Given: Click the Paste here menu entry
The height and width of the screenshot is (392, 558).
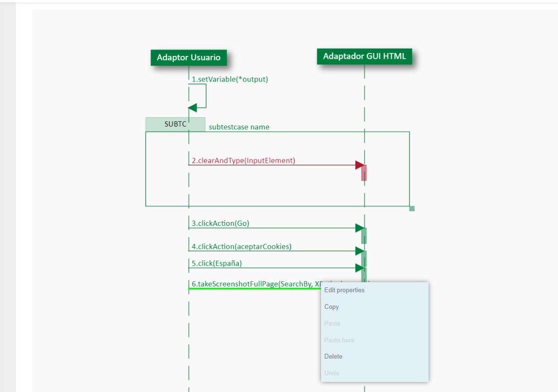Looking at the screenshot, I should 339,340.
